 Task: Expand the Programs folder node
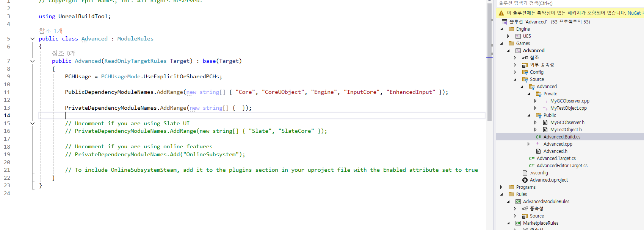point(501,187)
